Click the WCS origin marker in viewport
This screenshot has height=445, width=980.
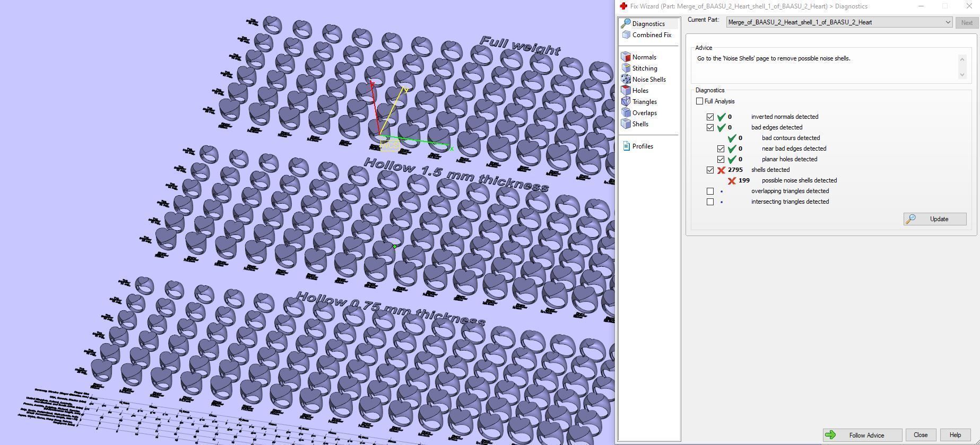coord(389,145)
